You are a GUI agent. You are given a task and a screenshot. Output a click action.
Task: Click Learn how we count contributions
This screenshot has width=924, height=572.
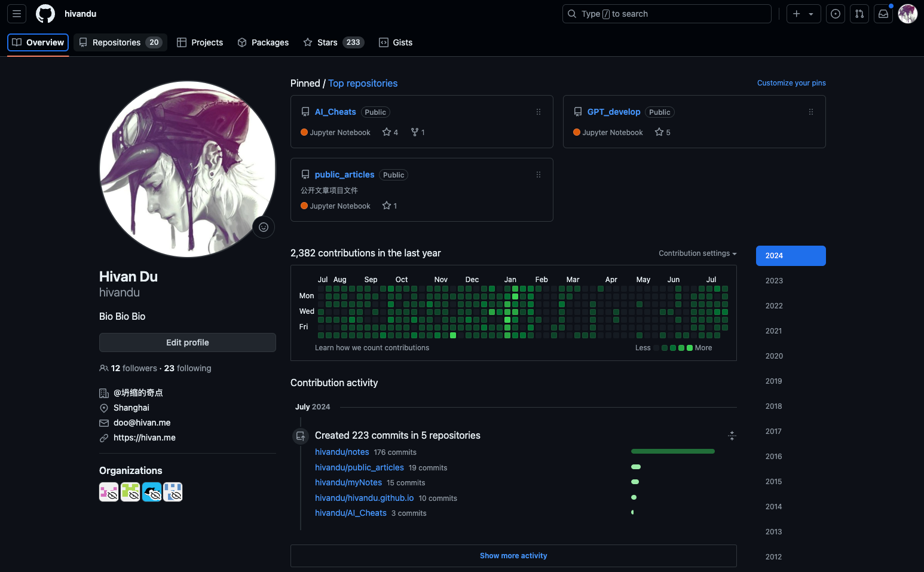click(372, 348)
